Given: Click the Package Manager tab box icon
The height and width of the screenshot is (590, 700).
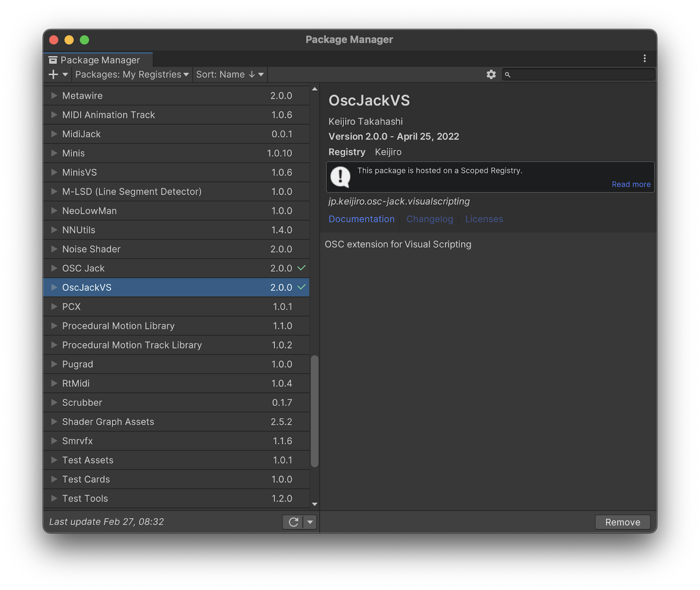Looking at the screenshot, I should click(53, 60).
